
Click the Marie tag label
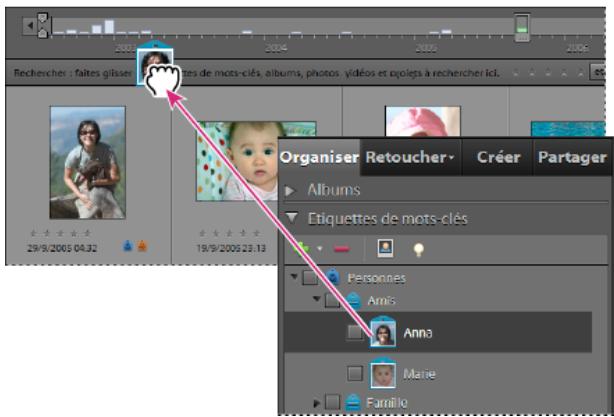tap(419, 374)
